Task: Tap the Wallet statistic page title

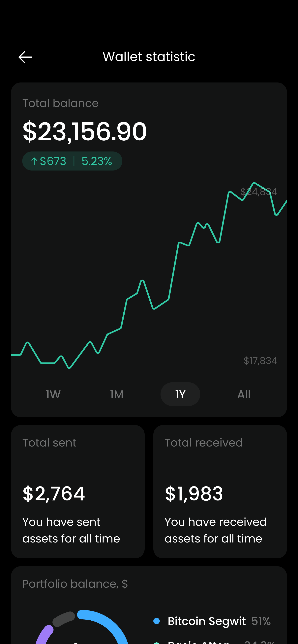Action: [149, 57]
